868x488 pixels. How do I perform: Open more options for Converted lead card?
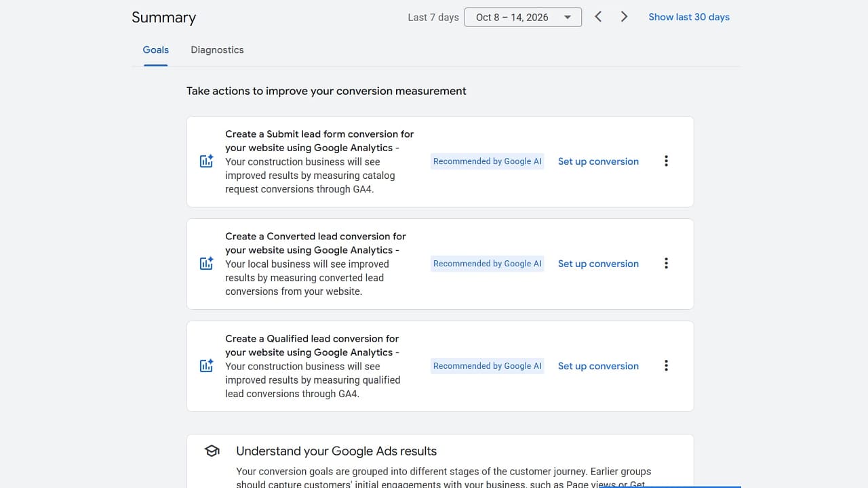pos(666,264)
